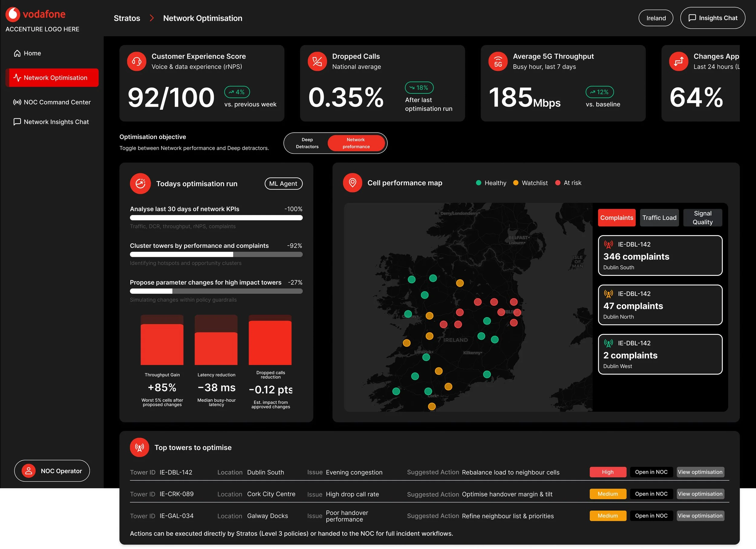Click the Analyse last 30 days progress bar
This screenshot has height=549, width=756.
point(216,218)
